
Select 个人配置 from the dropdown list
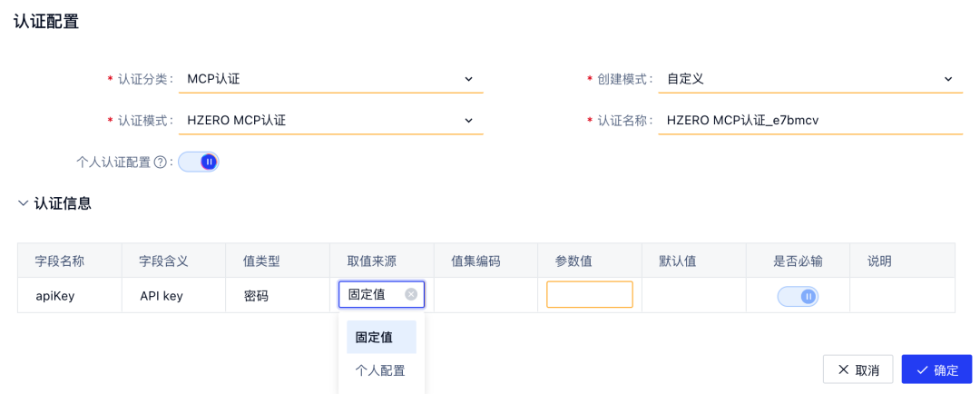point(381,370)
